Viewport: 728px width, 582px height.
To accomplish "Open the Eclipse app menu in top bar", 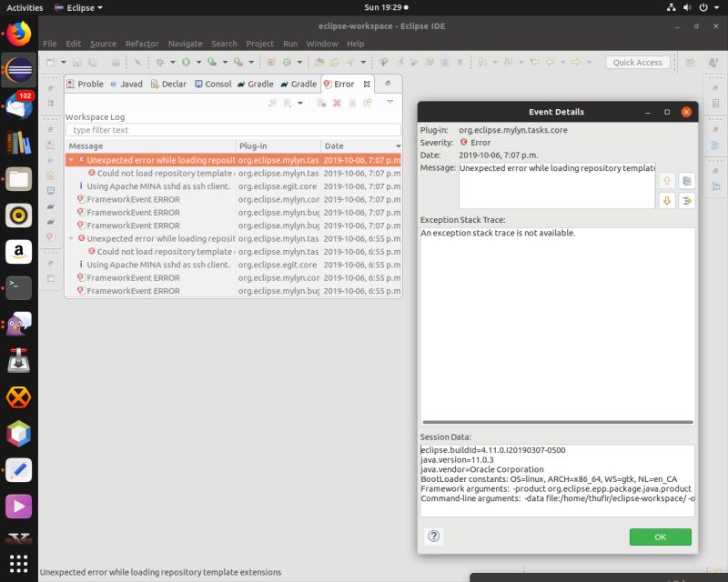I will coord(78,7).
